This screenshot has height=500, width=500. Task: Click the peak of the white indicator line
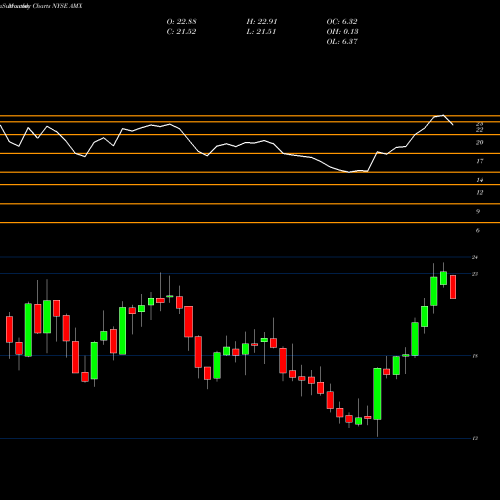443,116
